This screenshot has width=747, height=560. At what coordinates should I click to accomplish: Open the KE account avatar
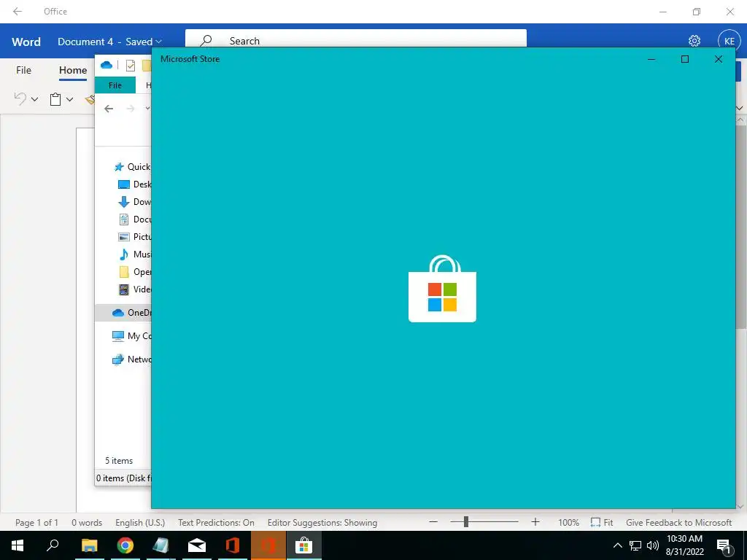pyautogui.click(x=729, y=41)
